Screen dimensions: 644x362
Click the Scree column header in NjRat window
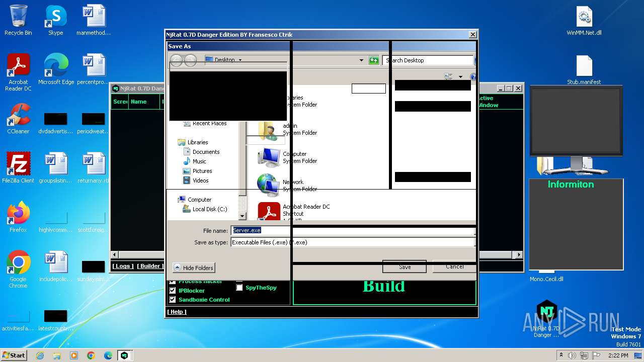click(x=120, y=102)
